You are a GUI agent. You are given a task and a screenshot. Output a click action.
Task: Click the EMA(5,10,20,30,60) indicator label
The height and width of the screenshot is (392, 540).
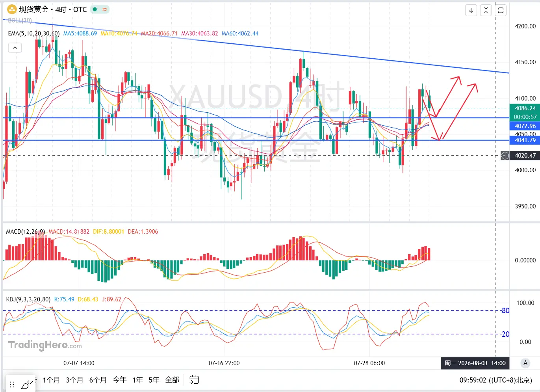click(x=34, y=33)
